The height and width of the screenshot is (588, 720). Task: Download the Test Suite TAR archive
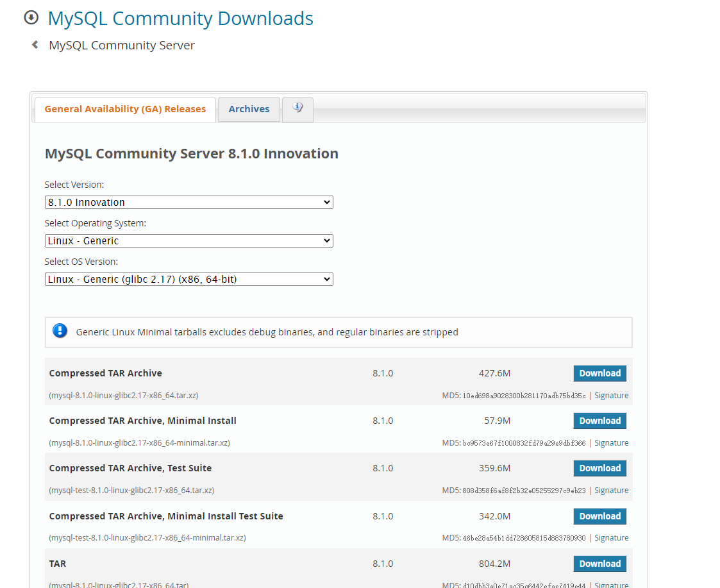pyautogui.click(x=599, y=468)
